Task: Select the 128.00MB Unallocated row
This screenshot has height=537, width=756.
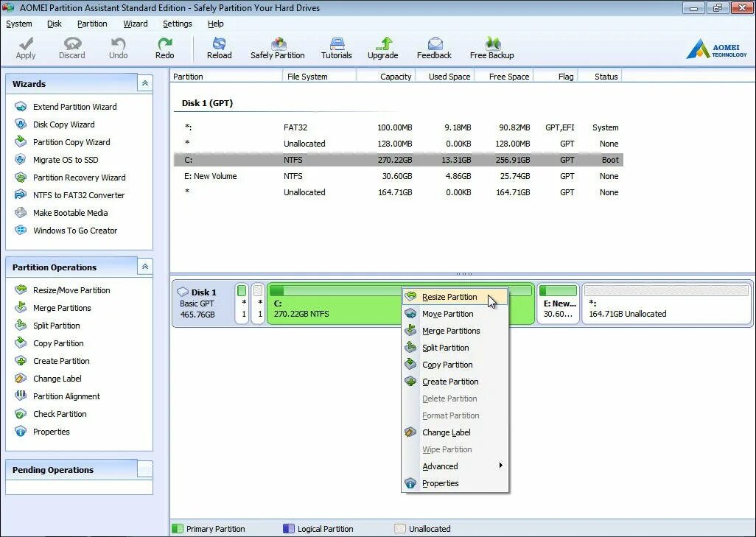Action: (x=398, y=144)
